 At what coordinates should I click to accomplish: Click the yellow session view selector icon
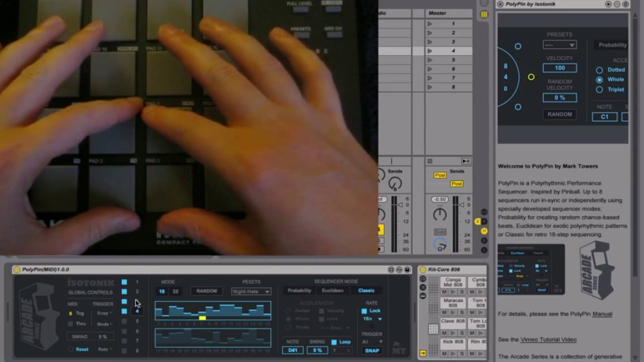[x=484, y=15]
